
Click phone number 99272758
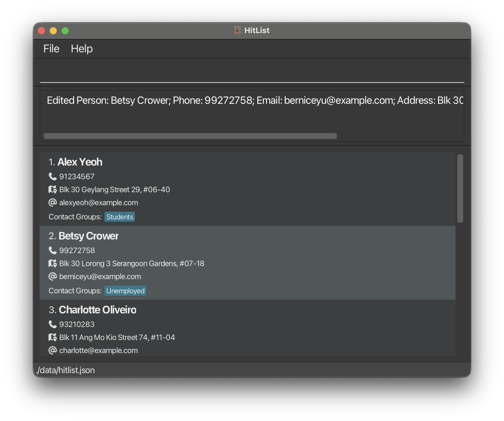(77, 250)
